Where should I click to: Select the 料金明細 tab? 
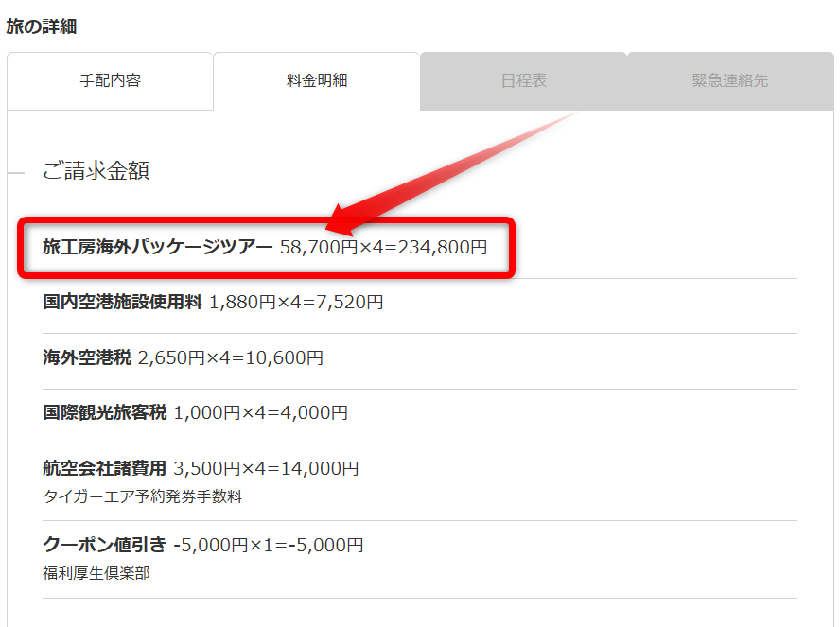(x=316, y=81)
